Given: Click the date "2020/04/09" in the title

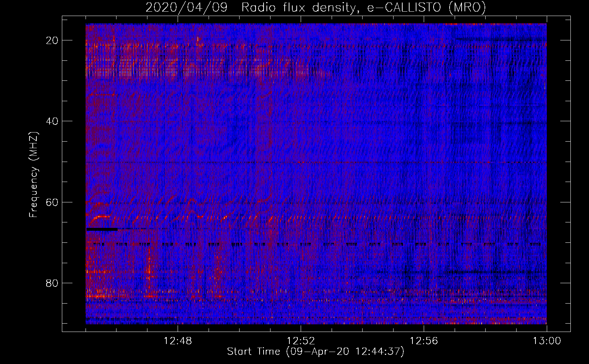Looking at the screenshot, I should click(x=187, y=7).
